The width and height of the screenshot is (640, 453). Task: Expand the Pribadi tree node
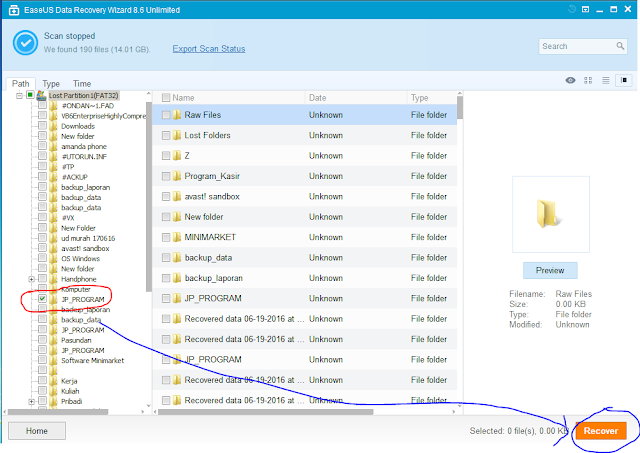tap(31, 402)
